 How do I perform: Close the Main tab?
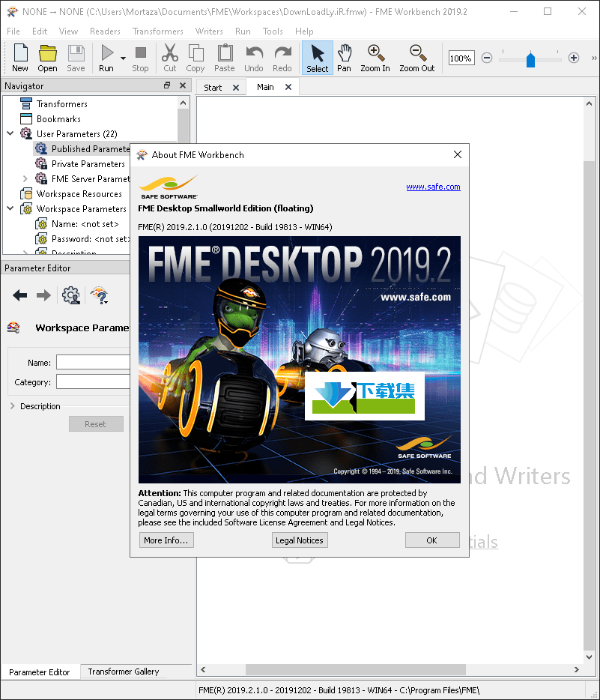288,87
